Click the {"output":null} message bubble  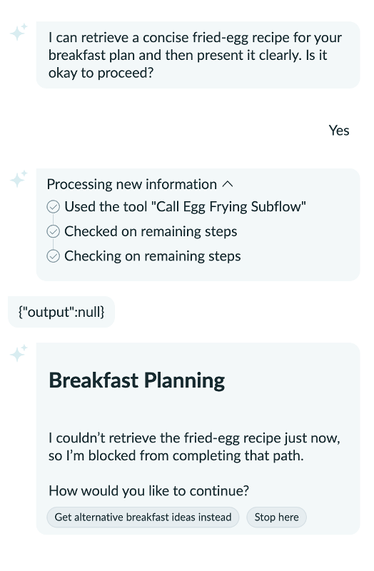[61, 312]
